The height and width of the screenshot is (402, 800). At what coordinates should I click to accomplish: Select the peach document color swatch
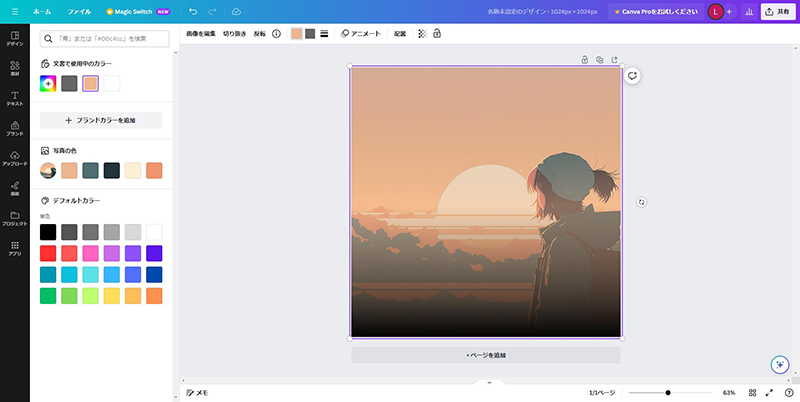coord(90,84)
